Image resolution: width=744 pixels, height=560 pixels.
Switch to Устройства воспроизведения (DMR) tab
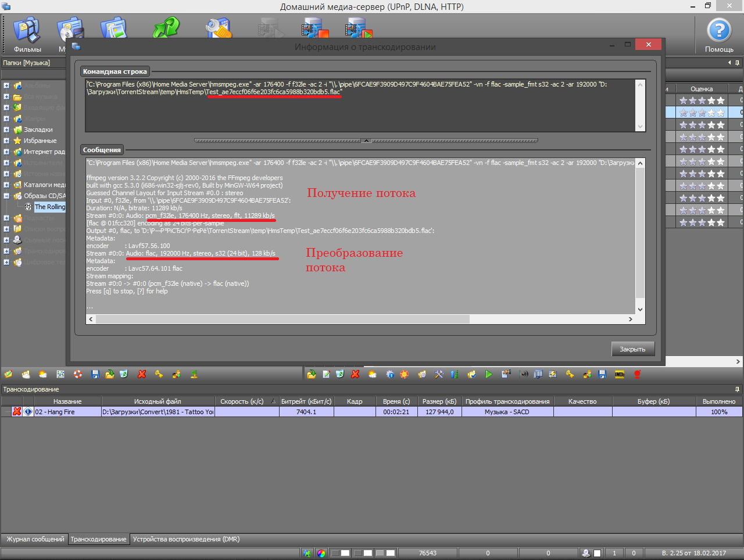186,539
